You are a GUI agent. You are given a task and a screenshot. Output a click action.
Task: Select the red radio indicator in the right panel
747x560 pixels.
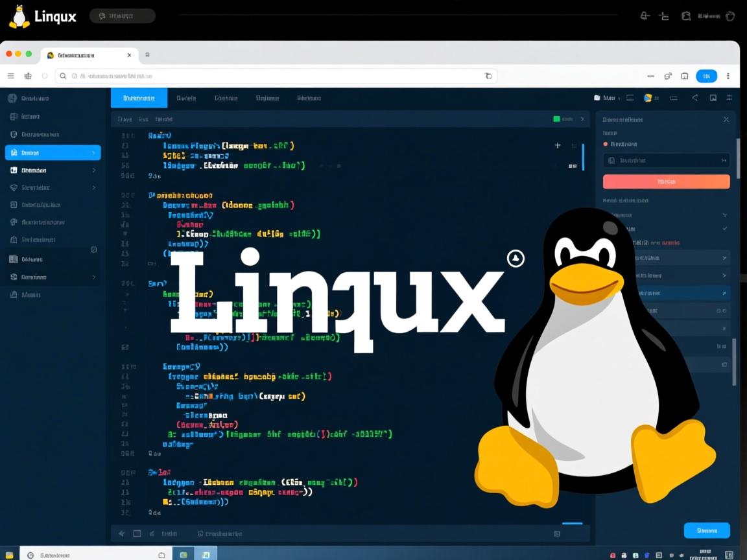coord(606,143)
